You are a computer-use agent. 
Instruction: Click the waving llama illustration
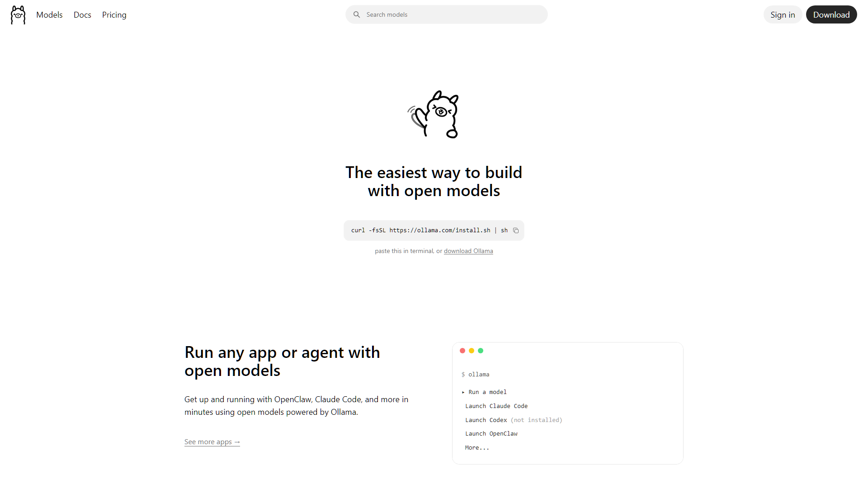434,114
